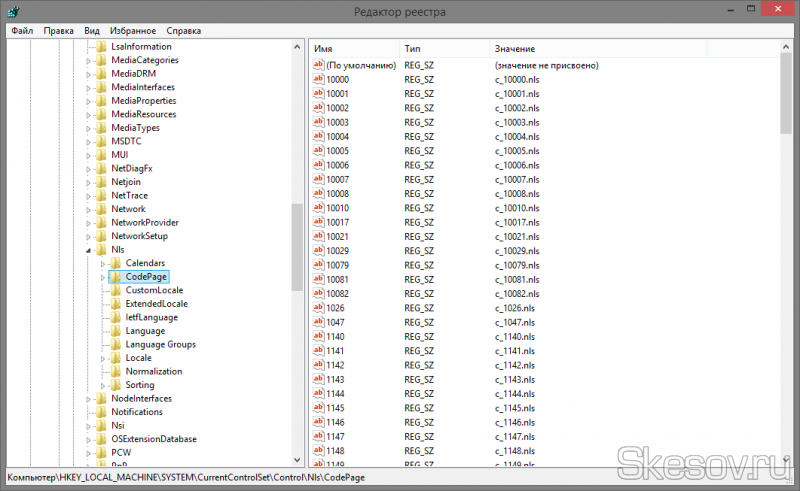This screenshot has width=800, height=491.
Task: Expand the MediaCategories key arrow
Action: click(x=88, y=60)
